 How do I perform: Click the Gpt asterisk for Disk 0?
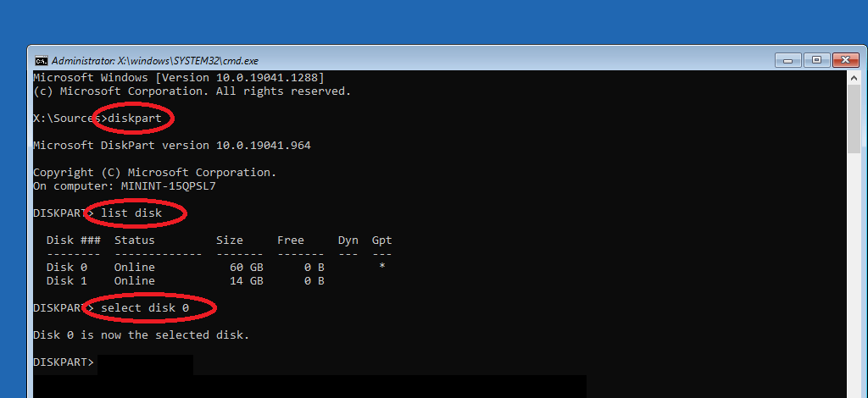click(x=382, y=268)
